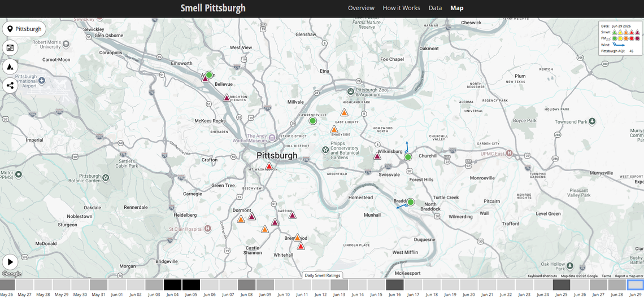Select the May 31 timeline cell
This screenshot has width=644, height=298.
pyautogui.click(x=98, y=285)
